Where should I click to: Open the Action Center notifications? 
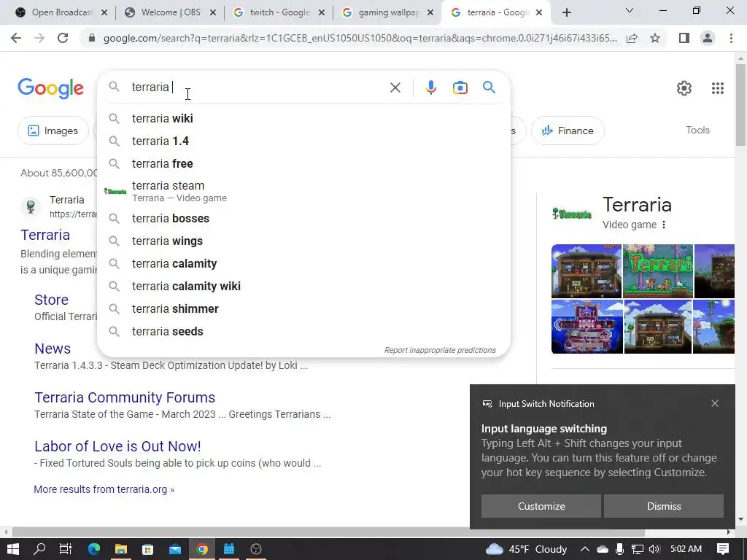tap(723, 549)
